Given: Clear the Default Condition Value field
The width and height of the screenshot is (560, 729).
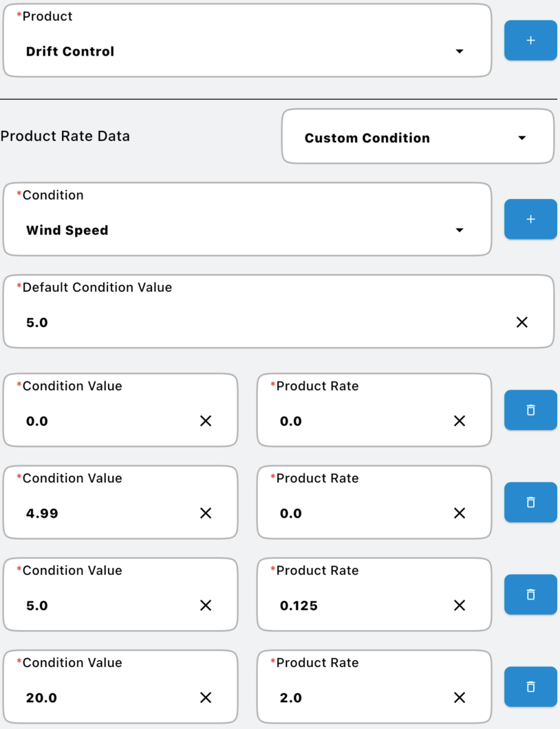Looking at the screenshot, I should click(x=521, y=322).
